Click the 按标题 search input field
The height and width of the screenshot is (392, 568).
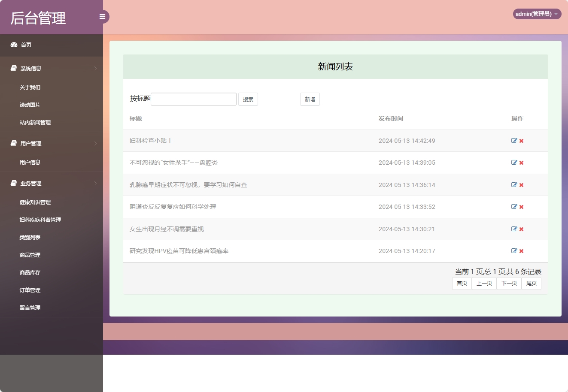point(193,99)
